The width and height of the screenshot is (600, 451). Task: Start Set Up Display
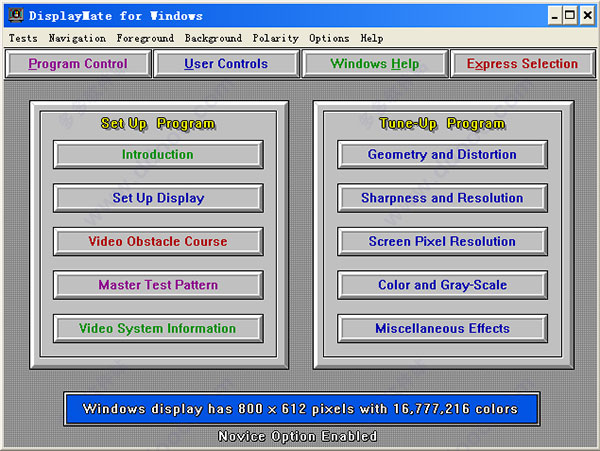158,198
